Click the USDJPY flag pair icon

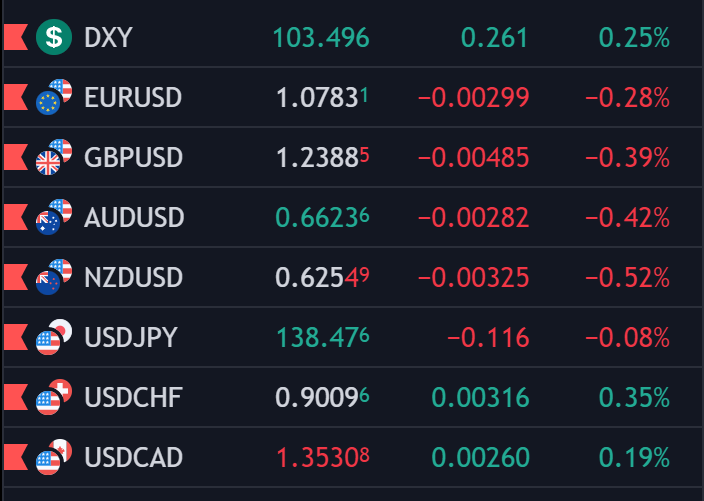click(54, 337)
